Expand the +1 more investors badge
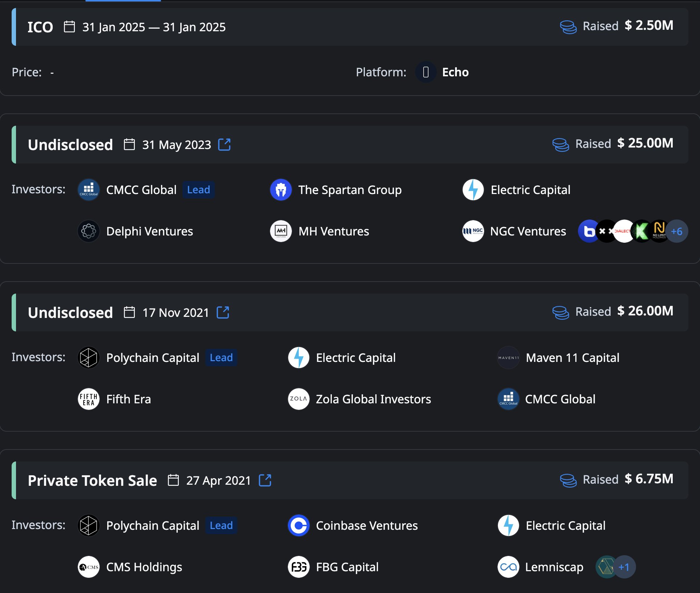The image size is (700, 593). coord(624,567)
